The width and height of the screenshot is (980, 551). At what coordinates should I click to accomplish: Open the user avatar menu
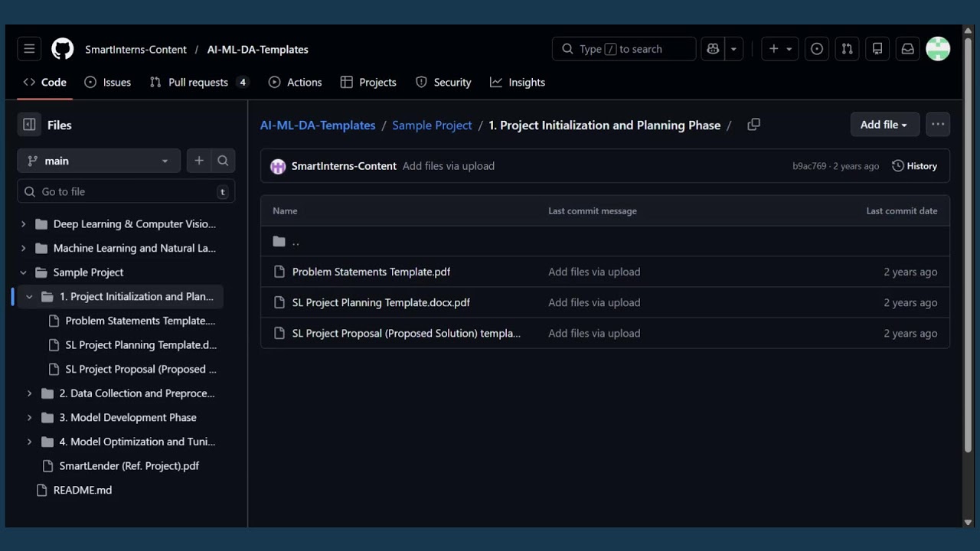coord(938,49)
